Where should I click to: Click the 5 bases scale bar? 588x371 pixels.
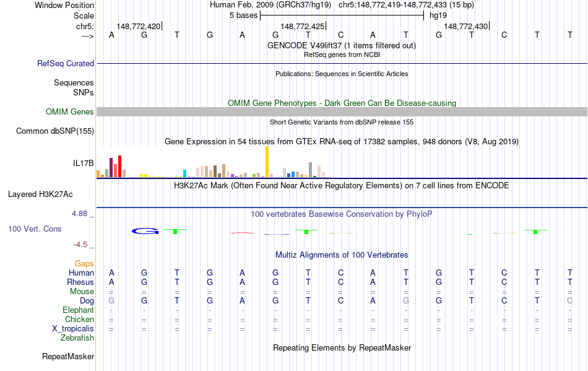click(342, 15)
